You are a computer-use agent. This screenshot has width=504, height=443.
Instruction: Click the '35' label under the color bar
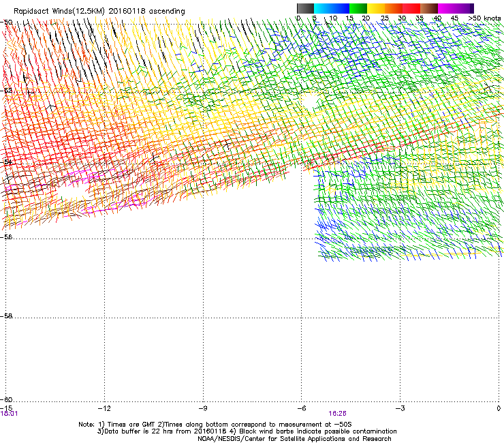point(420,18)
